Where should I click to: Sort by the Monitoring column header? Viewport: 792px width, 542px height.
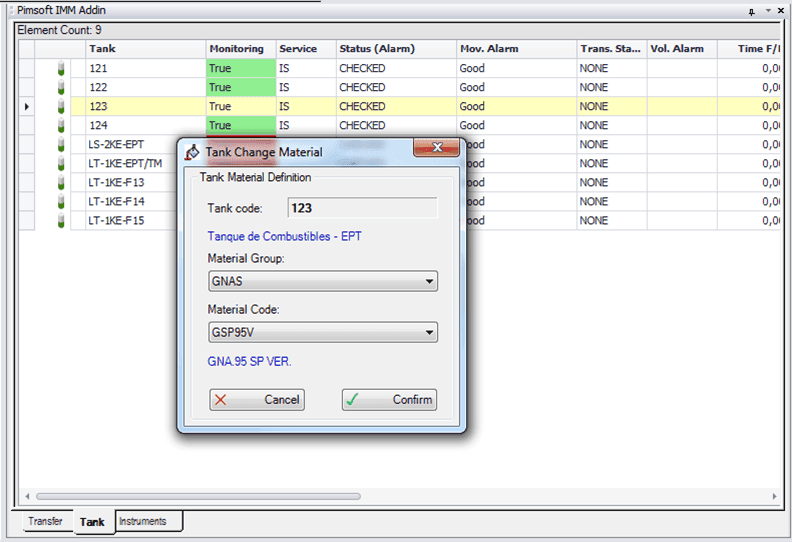click(x=236, y=49)
